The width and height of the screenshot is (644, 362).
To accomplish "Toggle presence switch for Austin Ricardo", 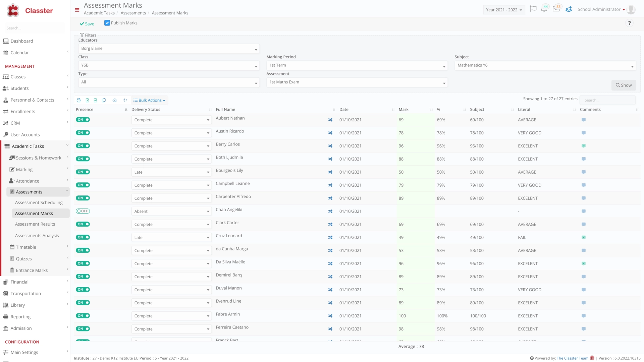I will pyautogui.click(x=83, y=133).
